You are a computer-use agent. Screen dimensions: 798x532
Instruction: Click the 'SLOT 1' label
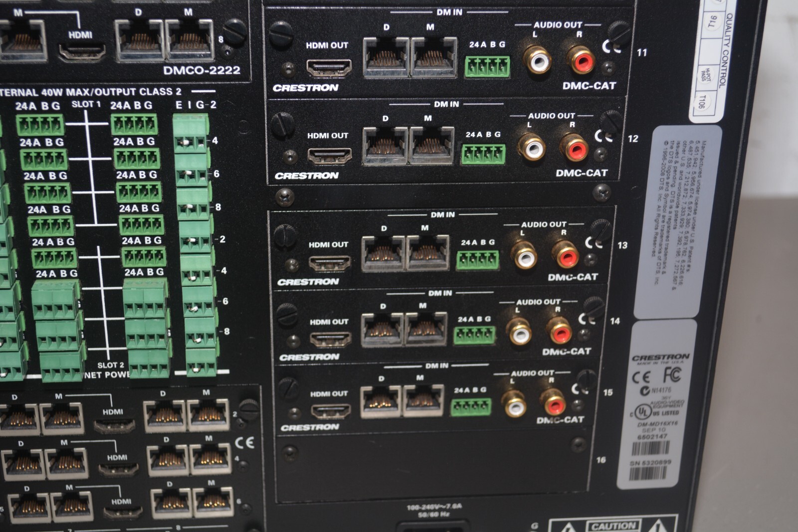(x=86, y=104)
